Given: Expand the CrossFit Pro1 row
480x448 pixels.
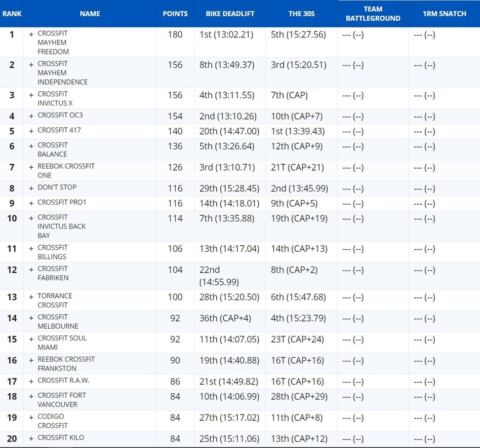Looking at the screenshot, I should click(31, 203).
